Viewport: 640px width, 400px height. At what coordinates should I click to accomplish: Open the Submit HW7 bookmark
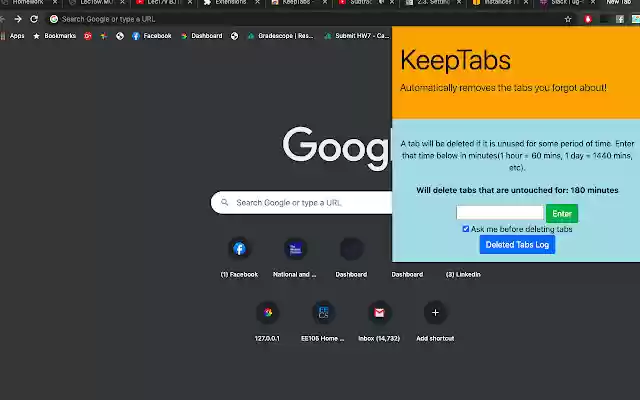coord(357,36)
